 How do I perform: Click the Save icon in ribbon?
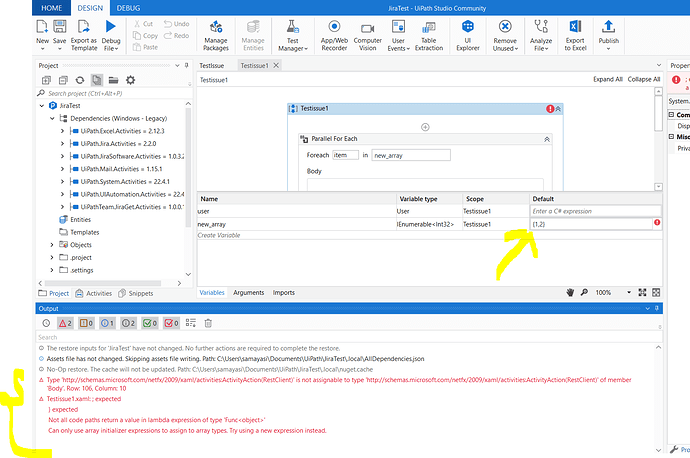[x=59, y=27]
